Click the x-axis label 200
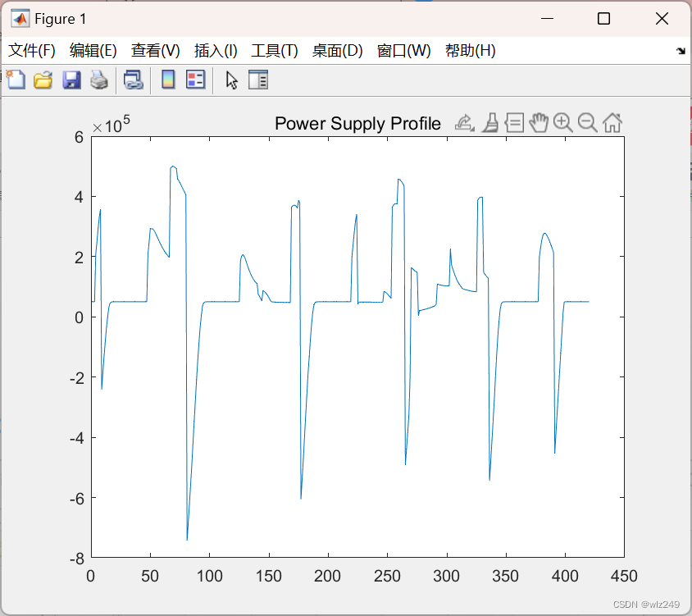 [x=327, y=577]
